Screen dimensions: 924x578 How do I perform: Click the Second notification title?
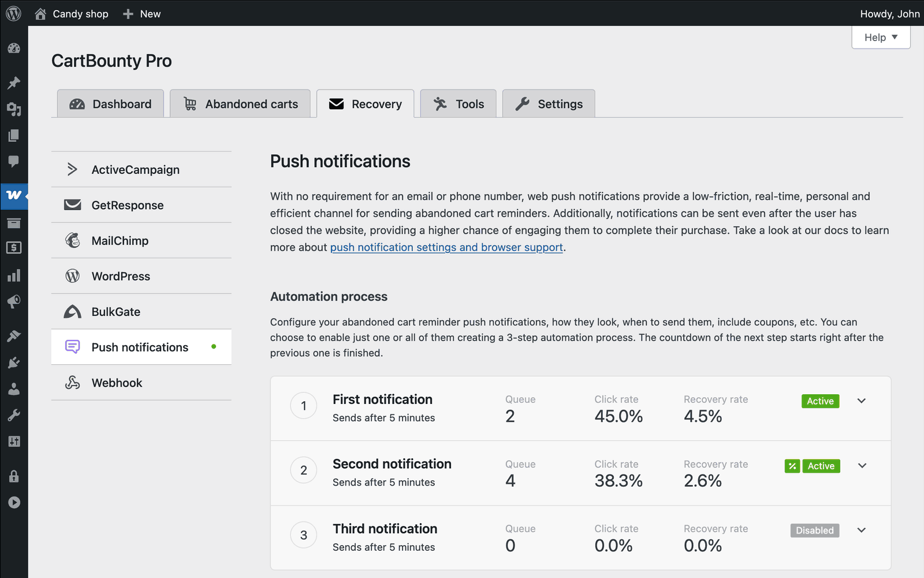tap(392, 464)
